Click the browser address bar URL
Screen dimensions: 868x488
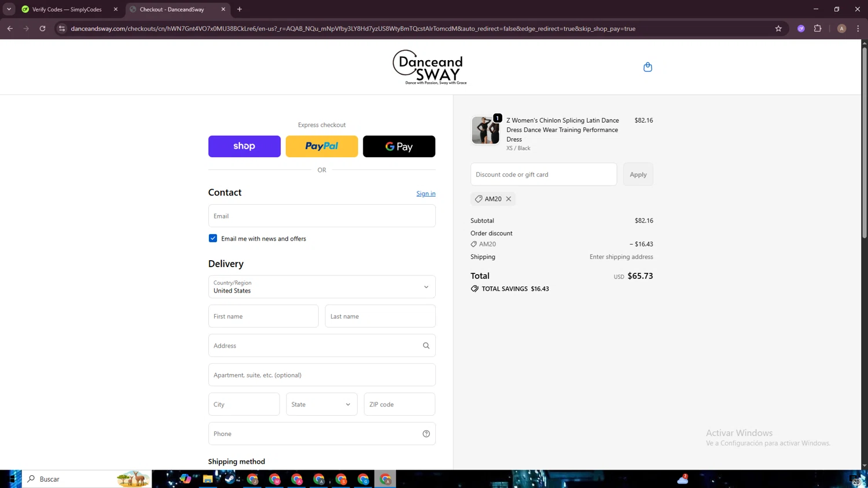(353, 28)
